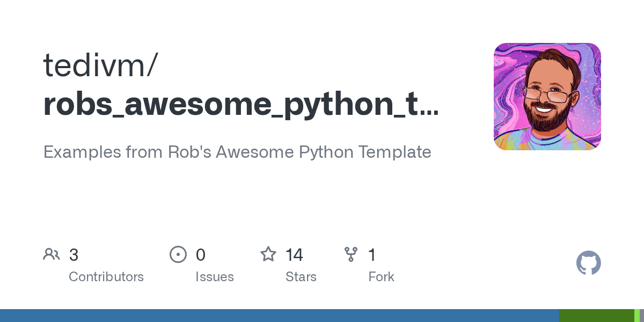644x322 pixels.
Task: Click the light green language bar segment
Action: coord(637,316)
